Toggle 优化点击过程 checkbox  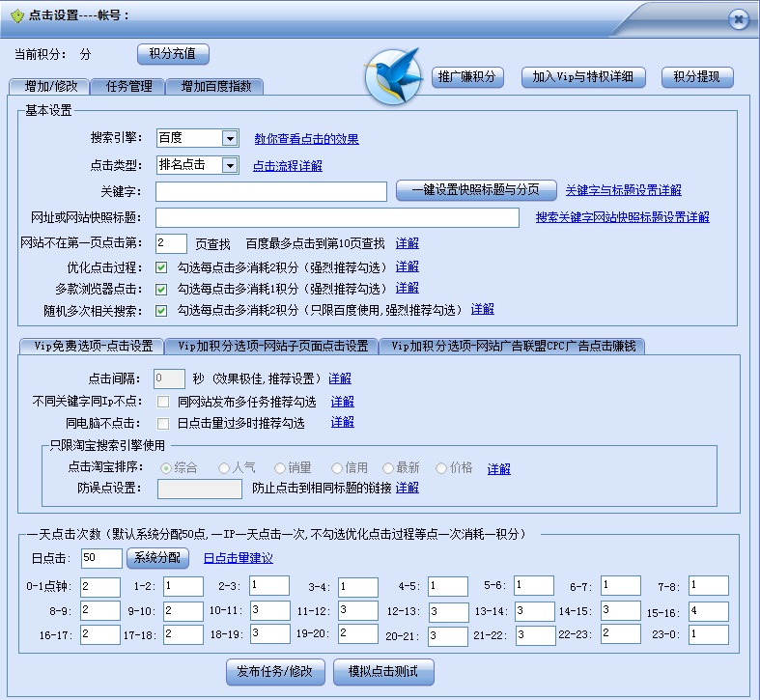161,267
